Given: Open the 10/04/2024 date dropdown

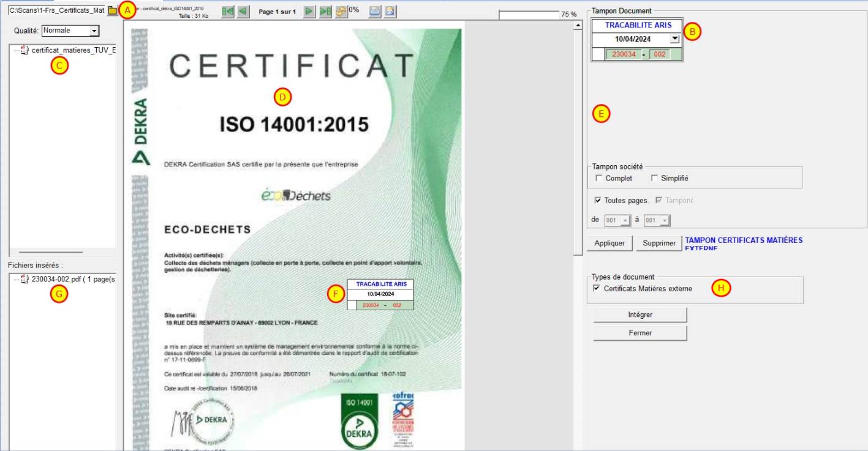Looking at the screenshot, I should click(x=674, y=39).
